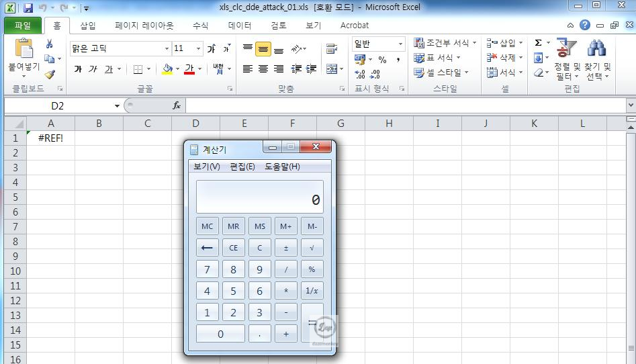The width and height of the screenshot is (636, 364).
Task: Open the 파일 tab
Action: (23, 26)
